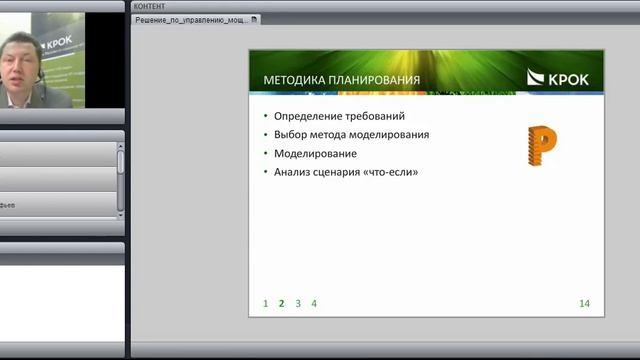Click the КРОК logo in slide header
Viewport: 640px width, 360px height.
click(558, 78)
